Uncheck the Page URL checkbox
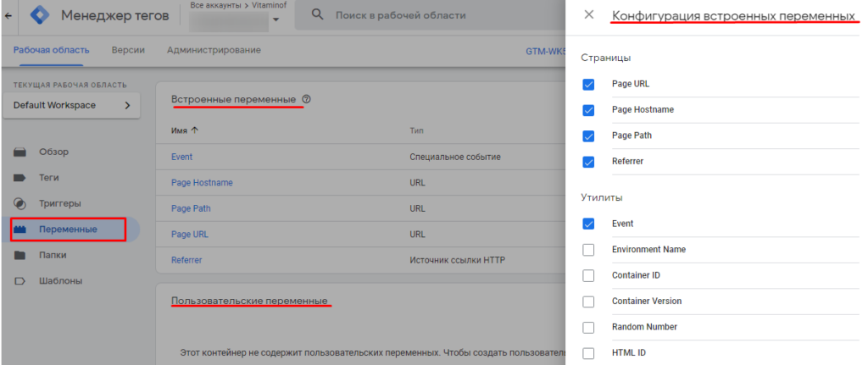868x365 pixels. tap(589, 85)
